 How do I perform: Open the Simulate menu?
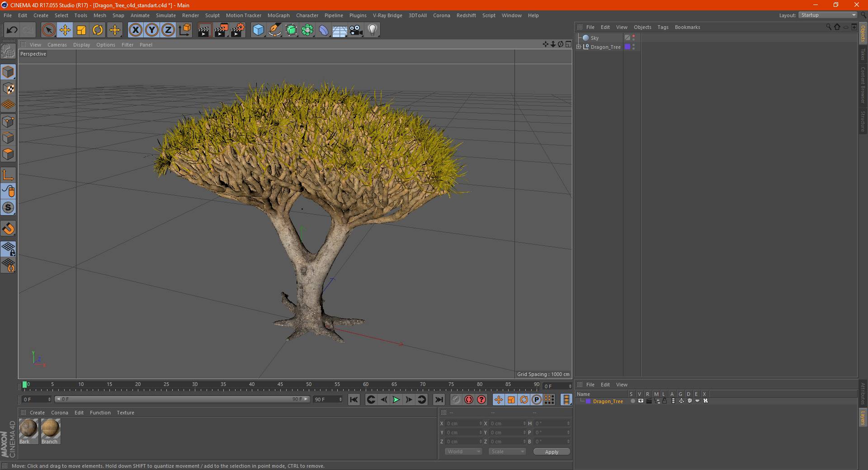coord(166,15)
